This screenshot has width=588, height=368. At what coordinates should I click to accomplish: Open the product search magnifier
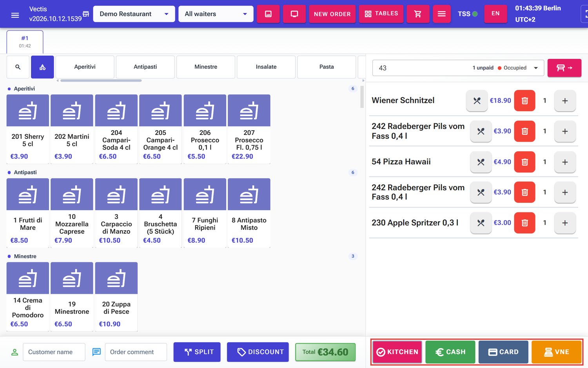pyautogui.click(x=18, y=67)
